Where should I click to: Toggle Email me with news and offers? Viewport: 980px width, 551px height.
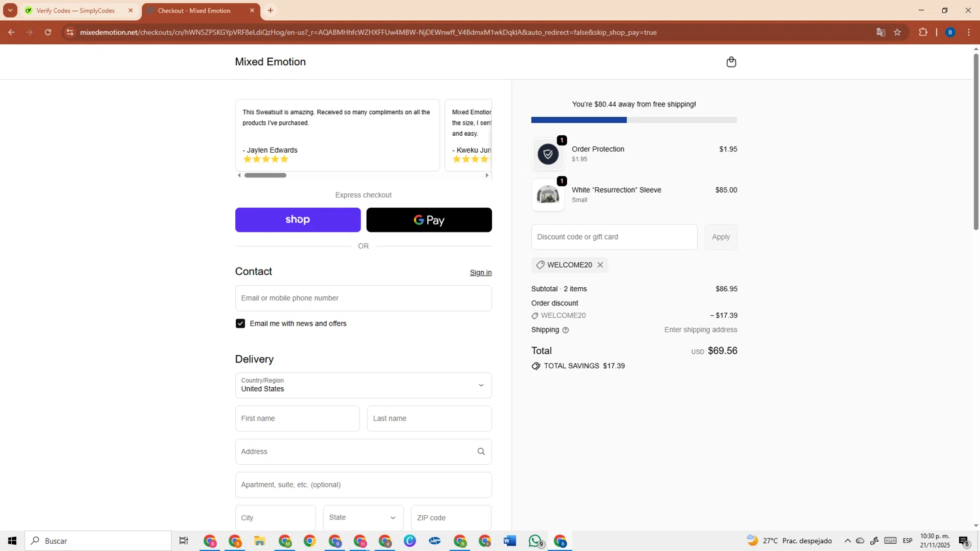240,324
